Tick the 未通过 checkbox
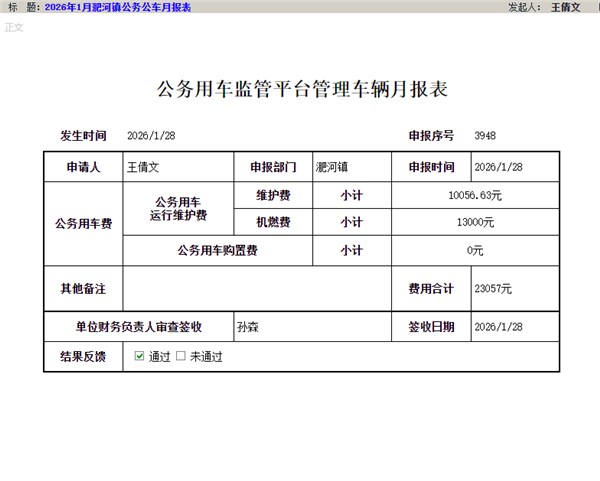 [181, 356]
